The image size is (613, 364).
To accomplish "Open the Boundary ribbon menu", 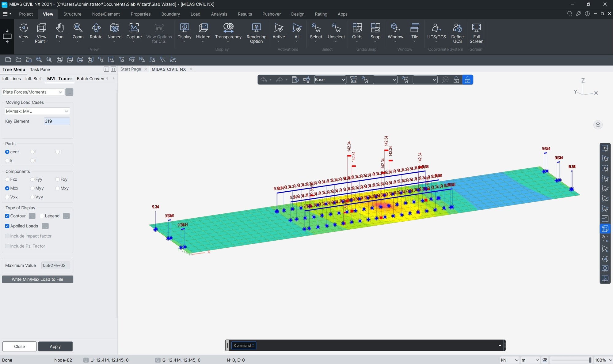I will click(x=170, y=14).
